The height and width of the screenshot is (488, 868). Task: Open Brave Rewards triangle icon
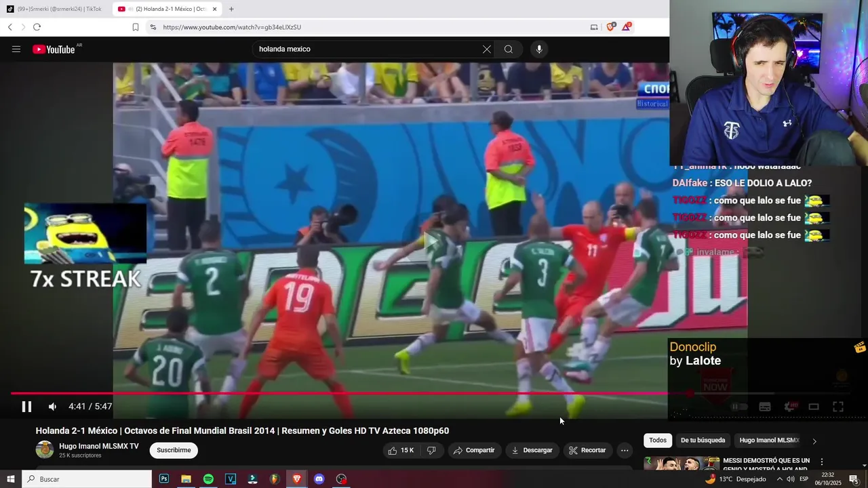tap(627, 27)
